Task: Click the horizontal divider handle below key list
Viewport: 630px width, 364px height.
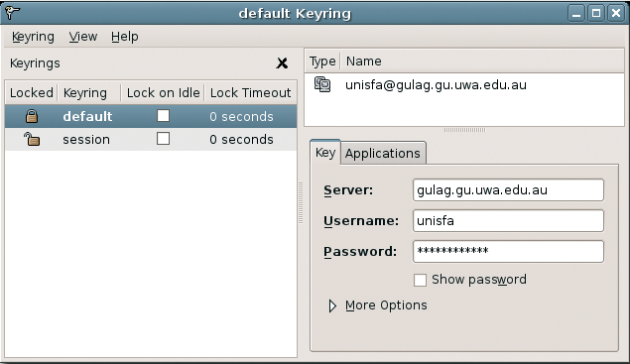Action: pyautogui.click(x=465, y=130)
